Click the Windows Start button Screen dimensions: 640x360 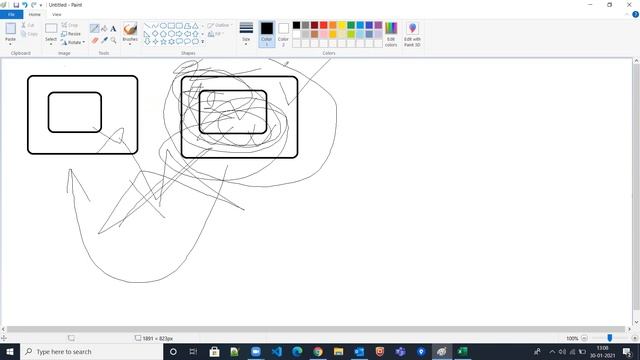click(10, 351)
